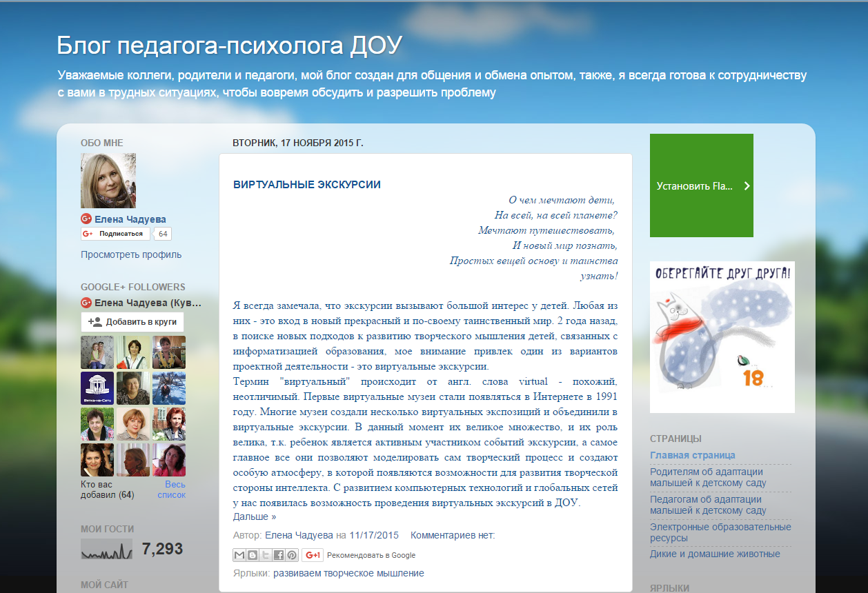868x593 pixels.
Task: Click the G+1 recommend button
Action: coord(313,555)
